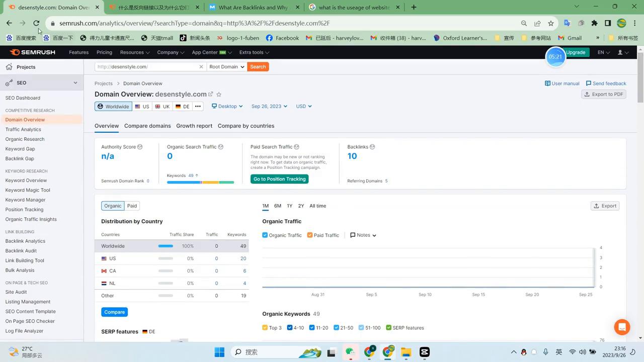This screenshot has width=644, height=362.
Task: Open Organic Search Traffic info icon
Action: click(221, 147)
